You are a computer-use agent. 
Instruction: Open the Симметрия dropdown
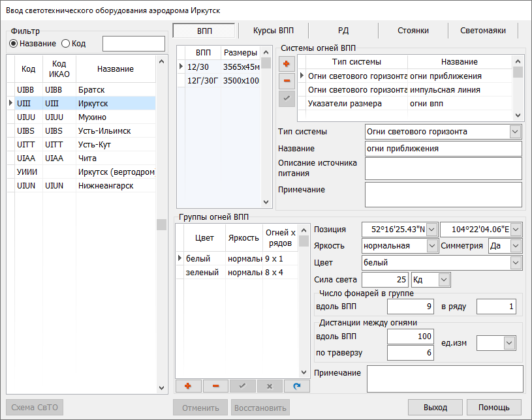point(516,246)
